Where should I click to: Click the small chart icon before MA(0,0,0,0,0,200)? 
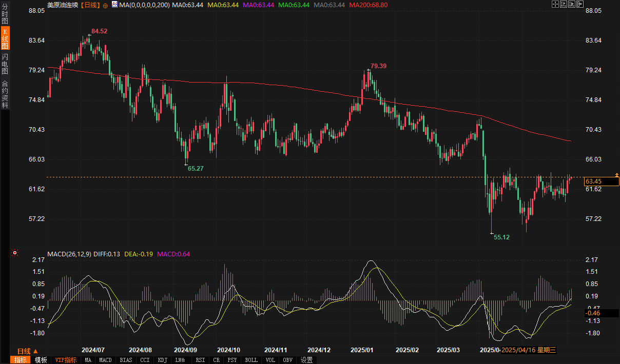click(x=115, y=5)
